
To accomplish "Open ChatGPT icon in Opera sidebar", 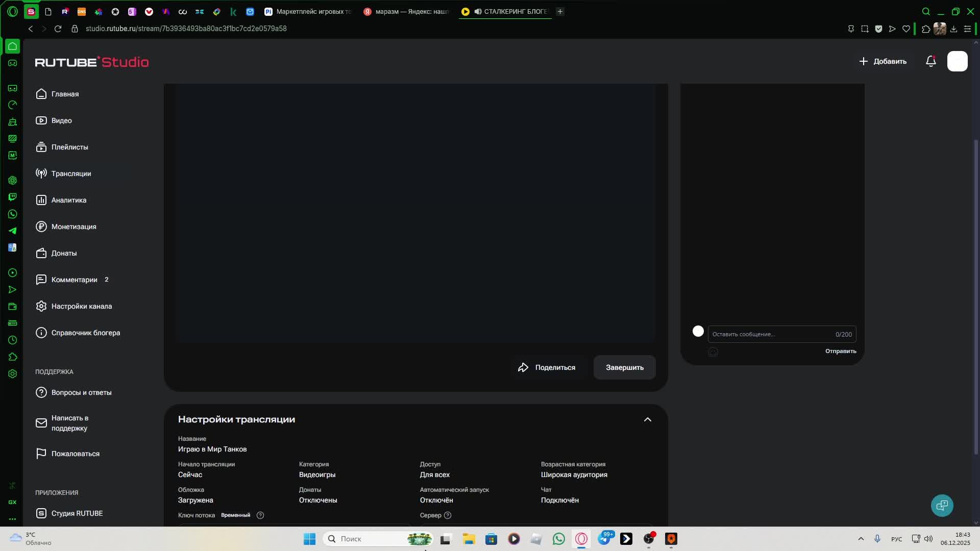I will tap(12, 180).
